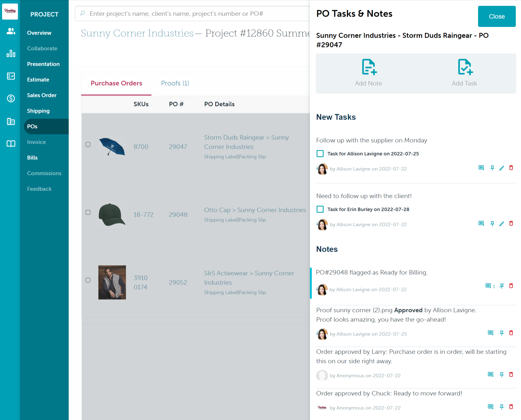Open Collaborate in project menu
The width and height of the screenshot is (521, 420).
tap(42, 48)
